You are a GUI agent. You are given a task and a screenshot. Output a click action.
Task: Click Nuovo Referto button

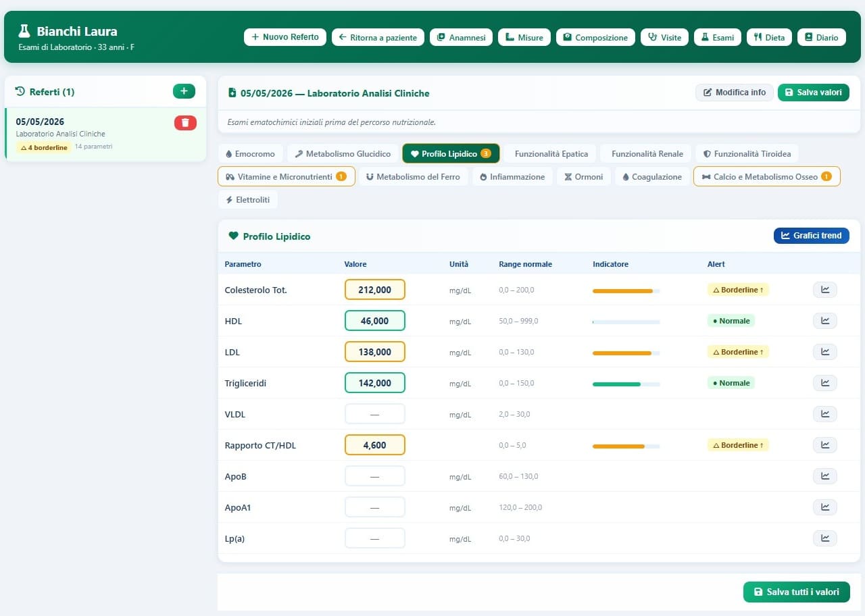(x=285, y=37)
